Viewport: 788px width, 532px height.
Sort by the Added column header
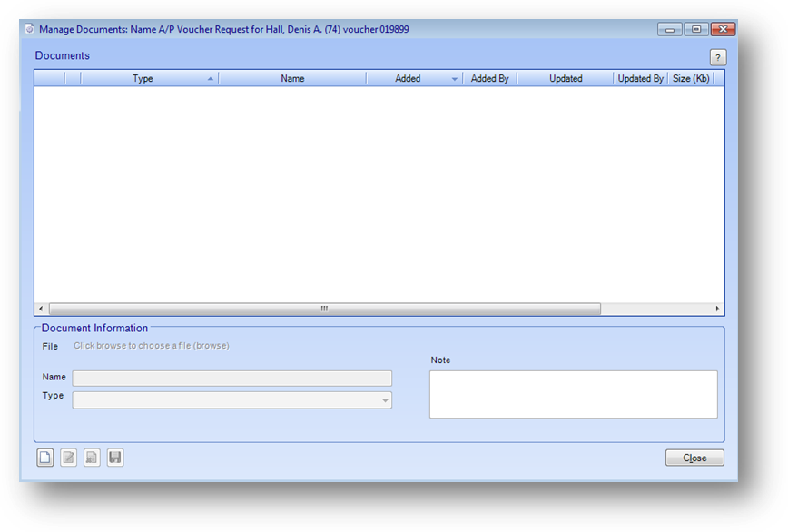(x=414, y=78)
